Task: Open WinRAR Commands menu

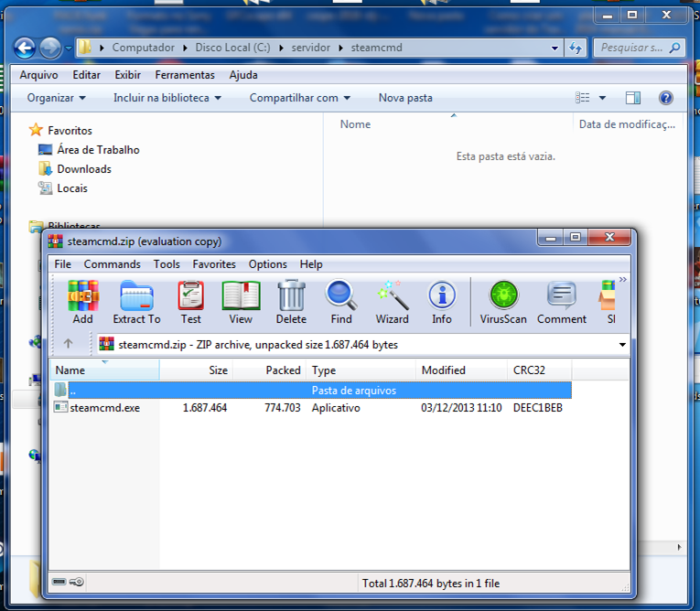Action: tap(112, 264)
